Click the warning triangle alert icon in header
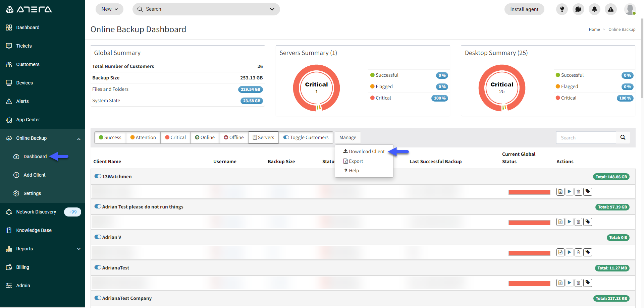 pos(611,9)
